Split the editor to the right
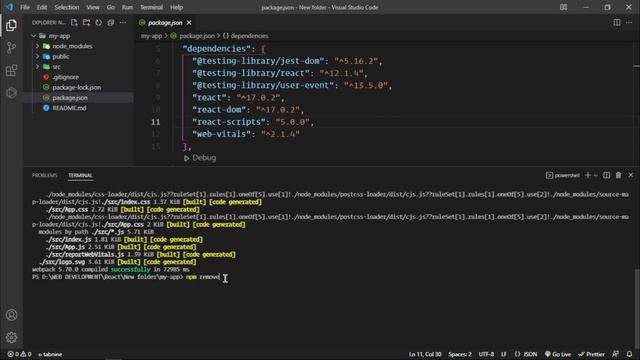This screenshot has height=360, width=640. (617, 23)
